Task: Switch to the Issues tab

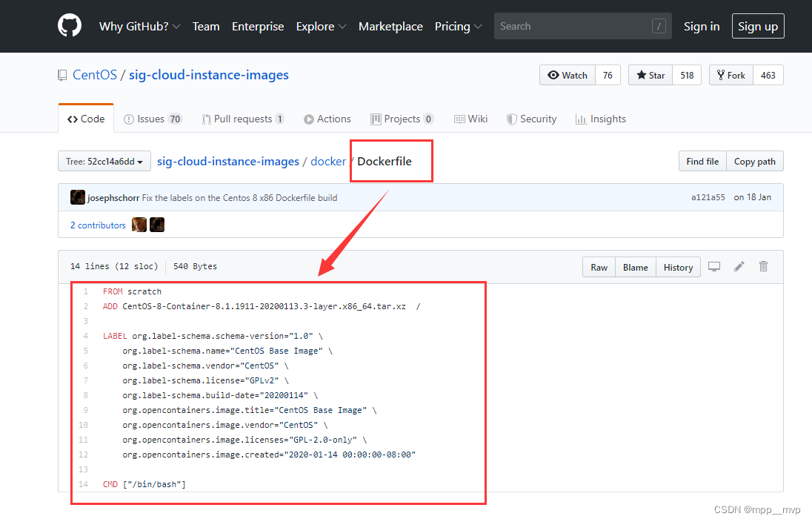Action: tap(153, 119)
